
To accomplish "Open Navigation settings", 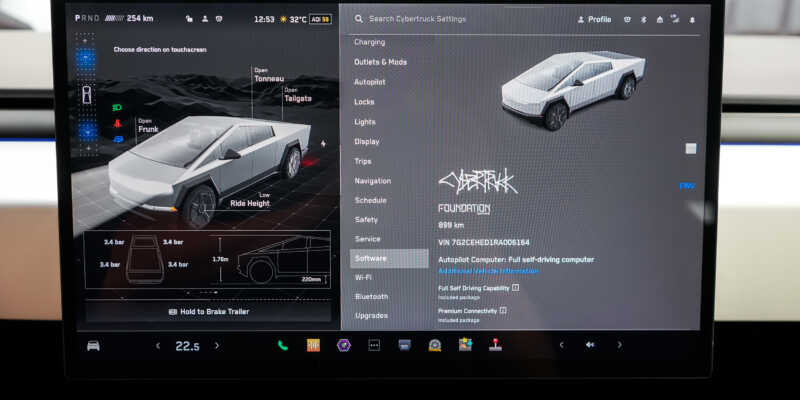I will [x=372, y=181].
